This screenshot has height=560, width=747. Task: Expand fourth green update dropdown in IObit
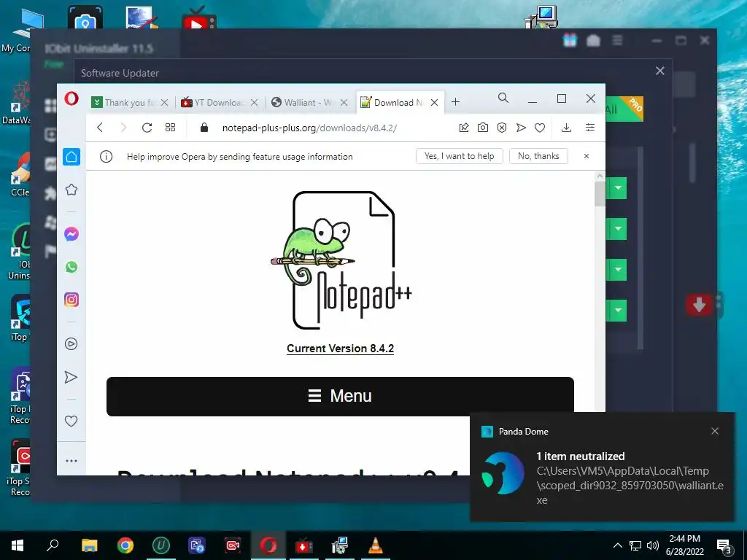(x=618, y=311)
